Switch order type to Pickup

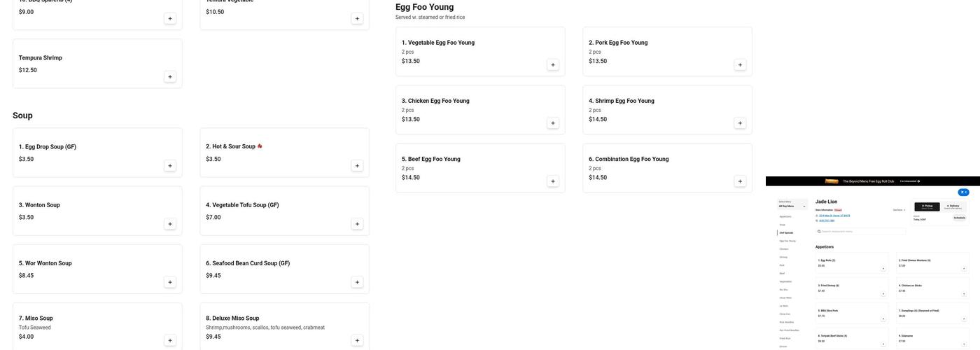pyautogui.click(x=927, y=206)
